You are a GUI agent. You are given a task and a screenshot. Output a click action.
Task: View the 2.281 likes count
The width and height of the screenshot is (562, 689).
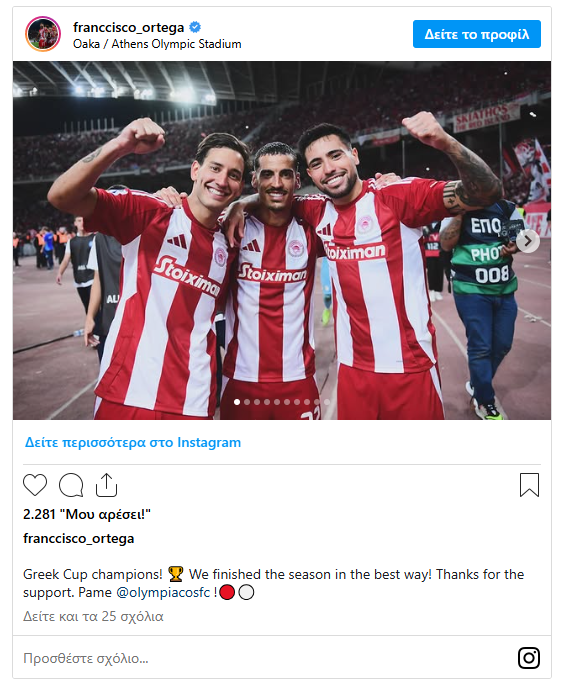pos(87,514)
